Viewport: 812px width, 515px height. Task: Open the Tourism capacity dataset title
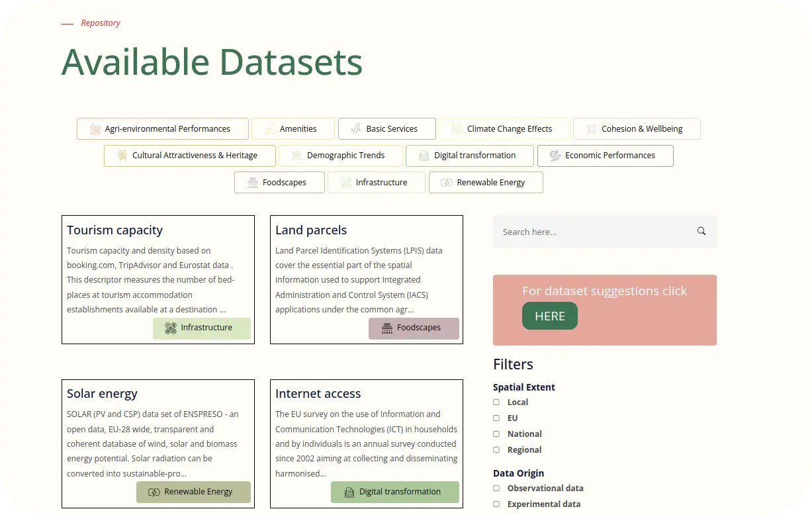pos(114,230)
